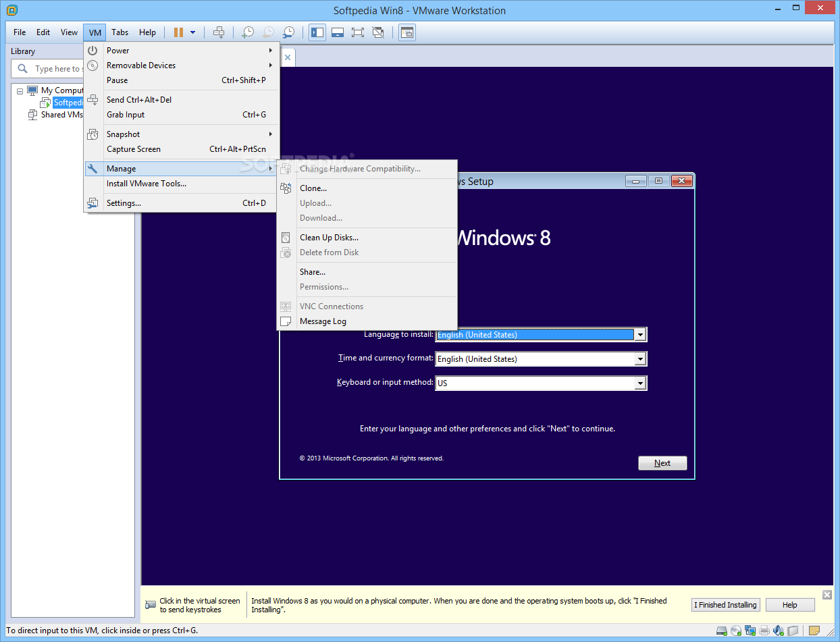The width and height of the screenshot is (840, 642).
Task: Choose Share... in the Manage submenu
Action: click(367, 272)
